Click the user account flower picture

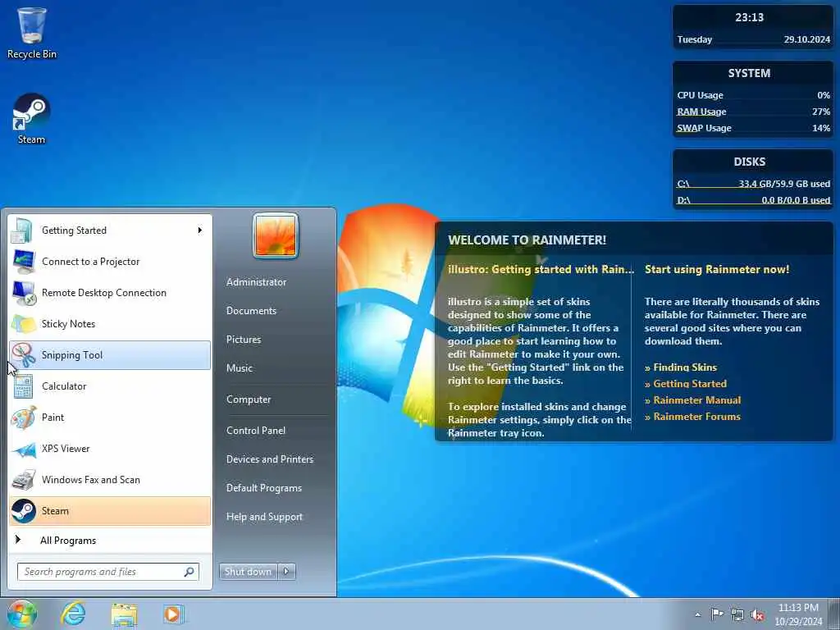pos(276,235)
